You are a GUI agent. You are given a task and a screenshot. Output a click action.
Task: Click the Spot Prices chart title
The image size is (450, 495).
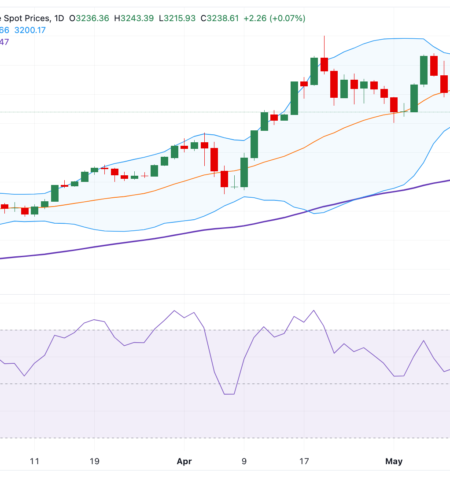(27, 18)
